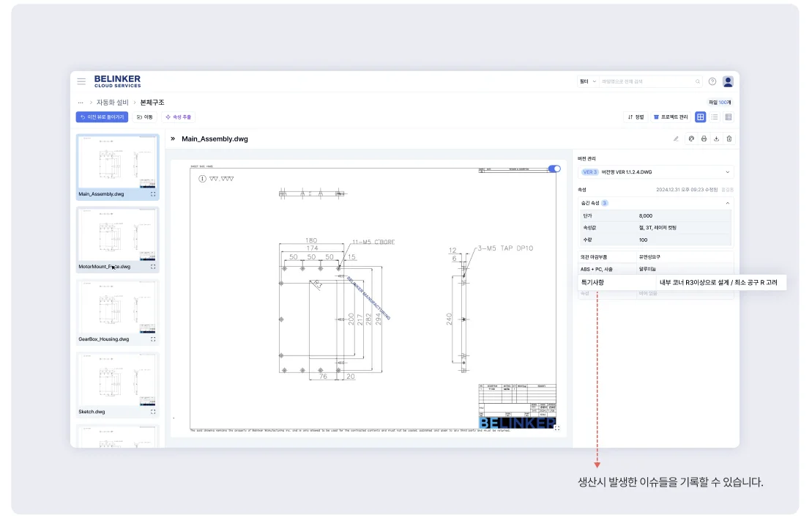Collapse the 숨긴 속성 section
Viewport: 812px width, 532px height.
coord(727,203)
